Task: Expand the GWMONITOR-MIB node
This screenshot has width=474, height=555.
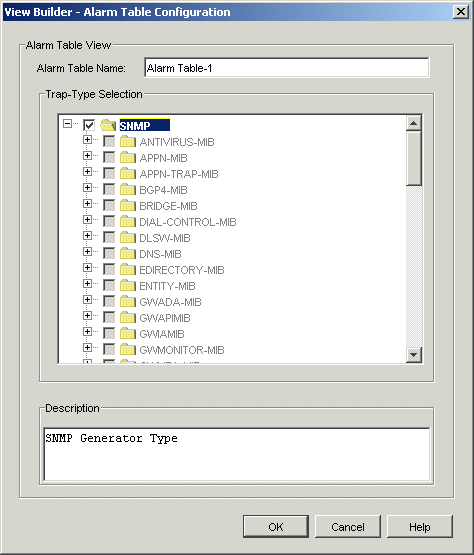Action: tap(87, 348)
